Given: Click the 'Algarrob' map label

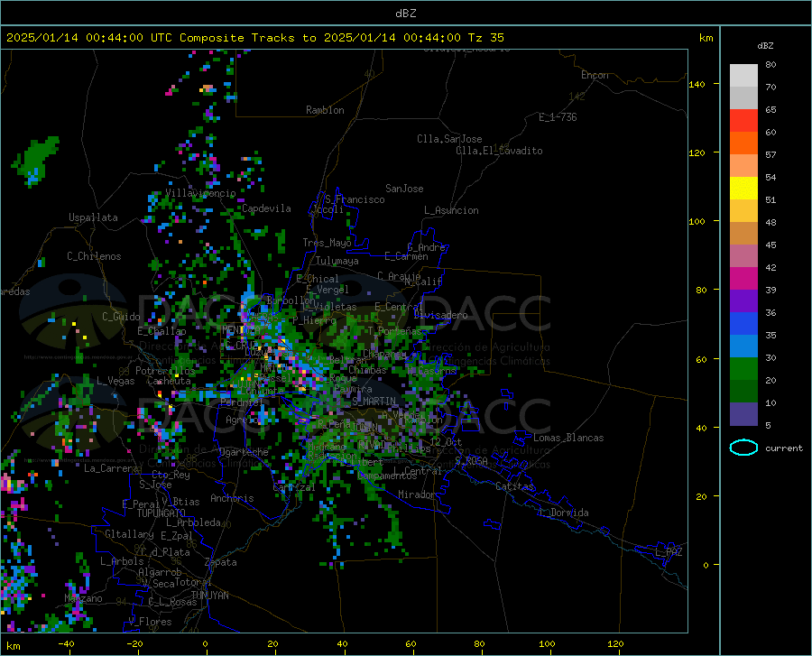Looking at the screenshot, I should (160, 572).
